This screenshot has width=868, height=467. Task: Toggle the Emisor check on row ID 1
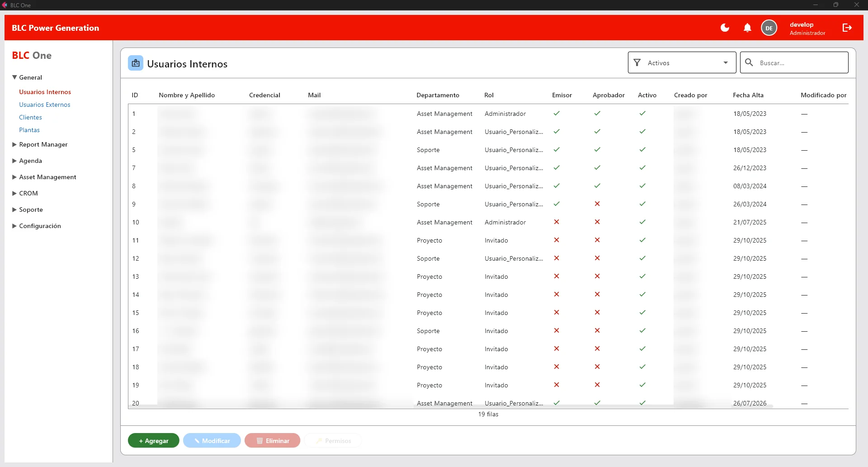[x=557, y=114]
